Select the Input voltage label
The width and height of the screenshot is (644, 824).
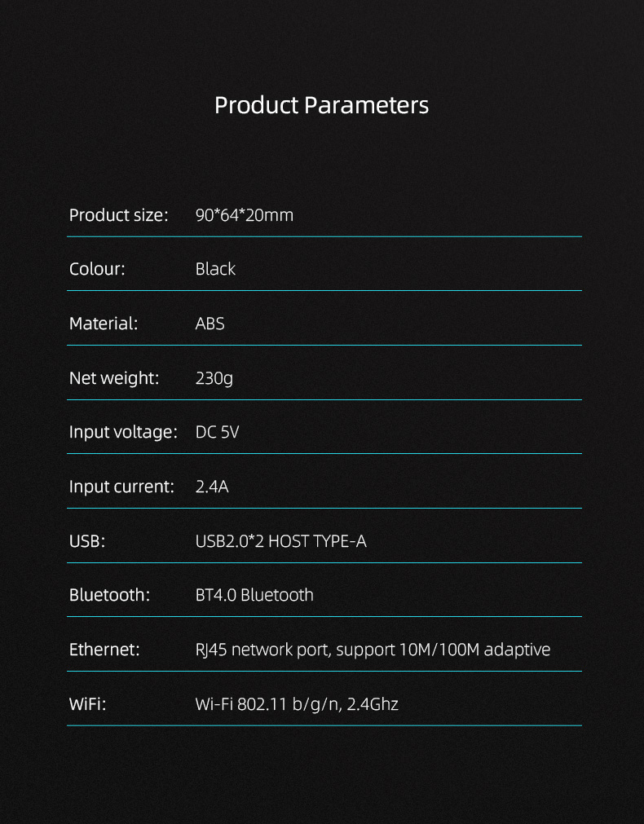[124, 433]
